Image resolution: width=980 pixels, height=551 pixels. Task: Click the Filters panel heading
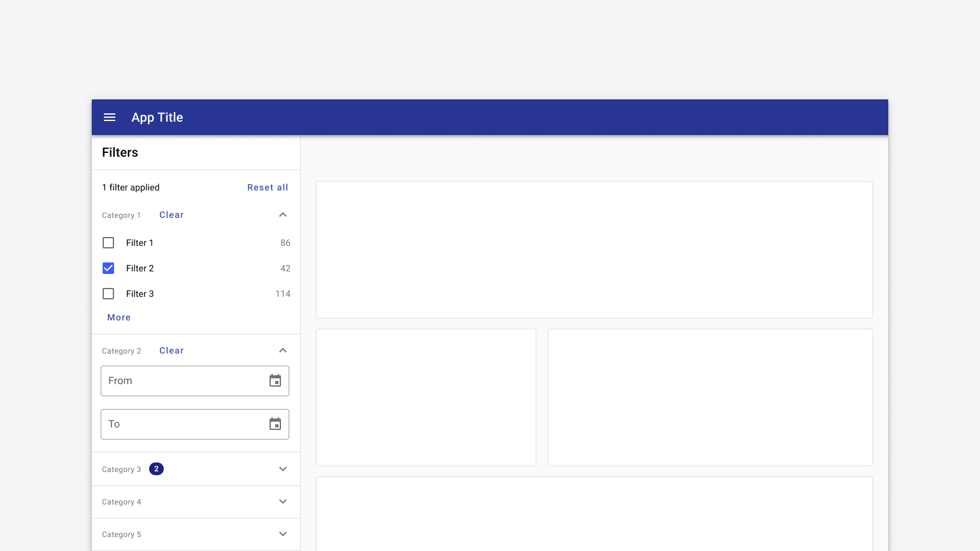pos(120,152)
